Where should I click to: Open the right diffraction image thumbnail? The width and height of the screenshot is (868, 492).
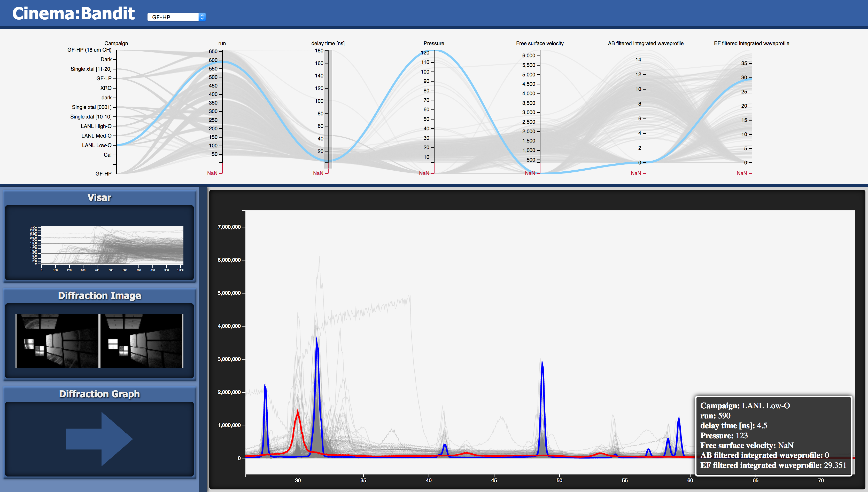(142, 341)
